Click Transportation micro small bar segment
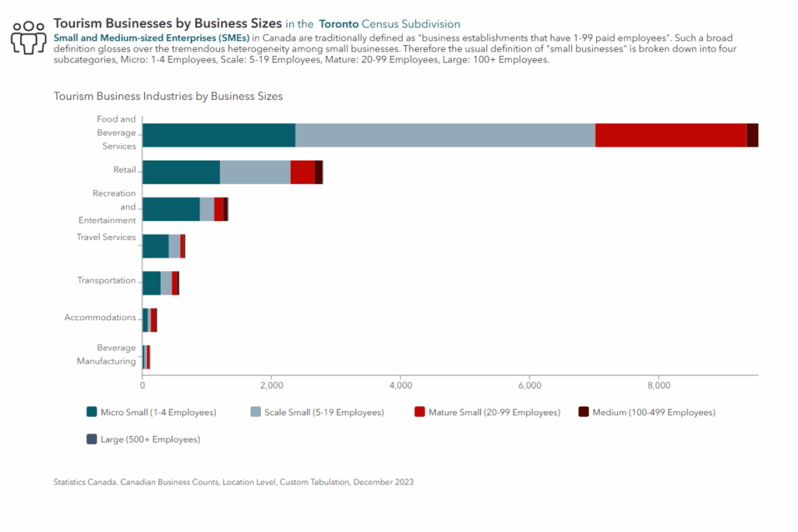Image resolution: width=798 pixels, height=532 pixels. click(x=152, y=283)
